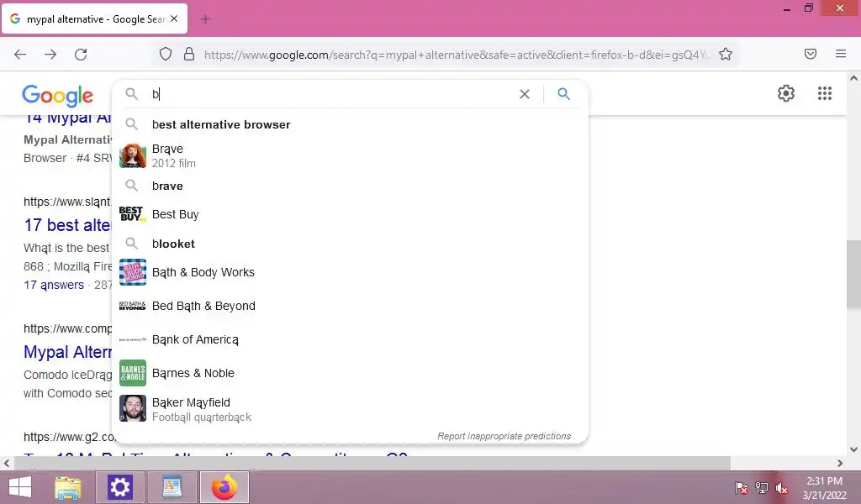
Task: Open the tracking protection shield icon
Action: [166, 55]
